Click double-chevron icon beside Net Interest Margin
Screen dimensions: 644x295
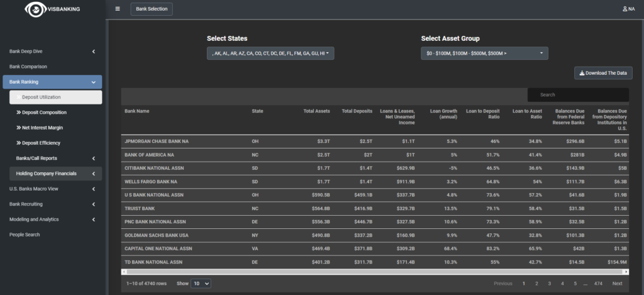pos(18,128)
